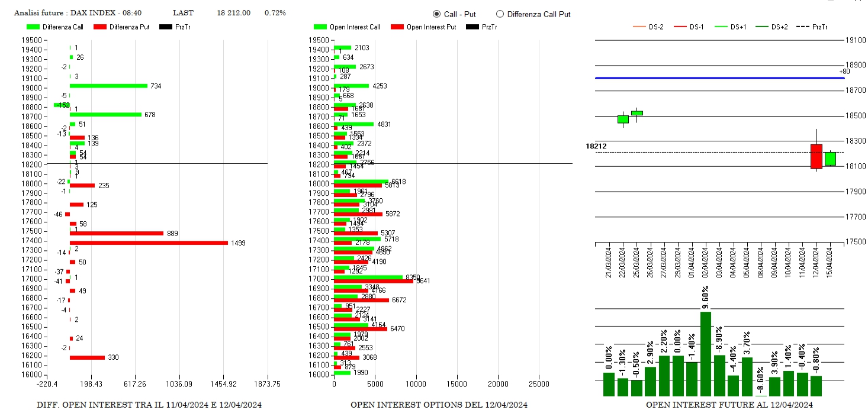Click the 25000 x-axis value on middle chart
The height and width of the screenshot is (410, 868).
click(538, 383)
